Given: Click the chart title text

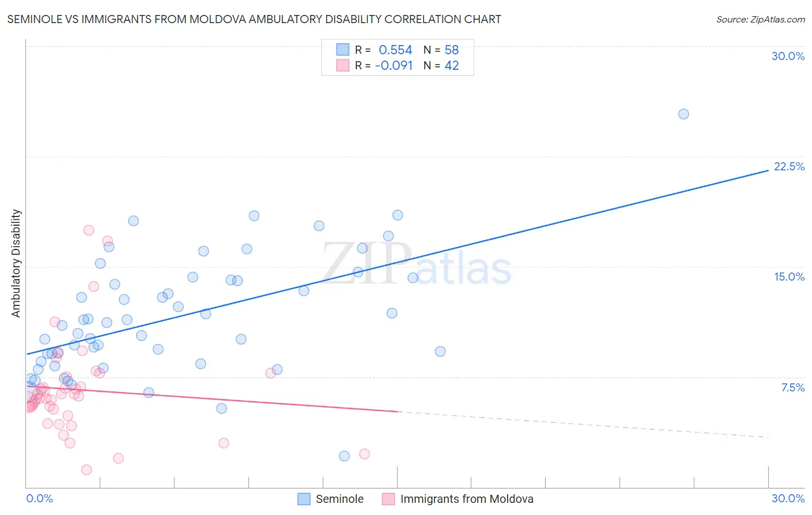Looking at the screenshot, I should click(254, 19).
